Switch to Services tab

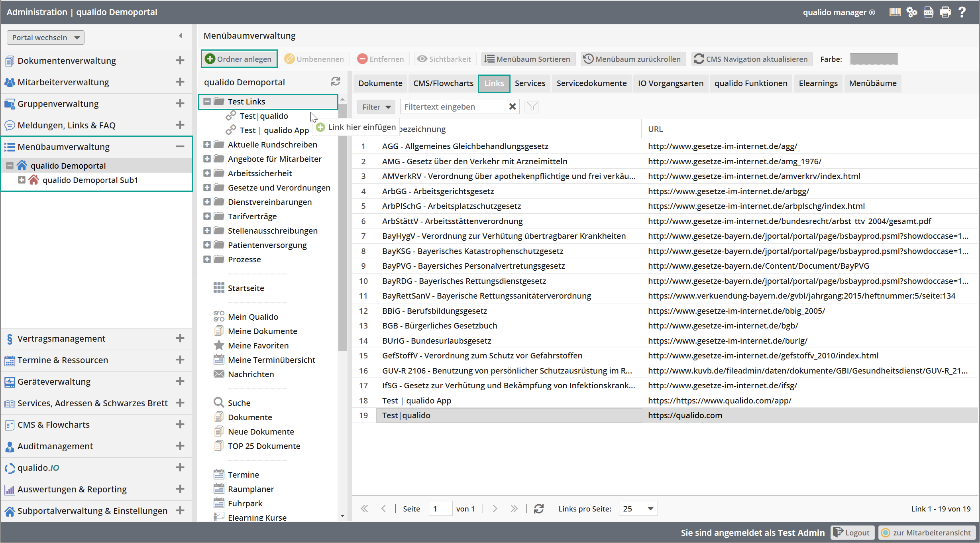(530, 83)
